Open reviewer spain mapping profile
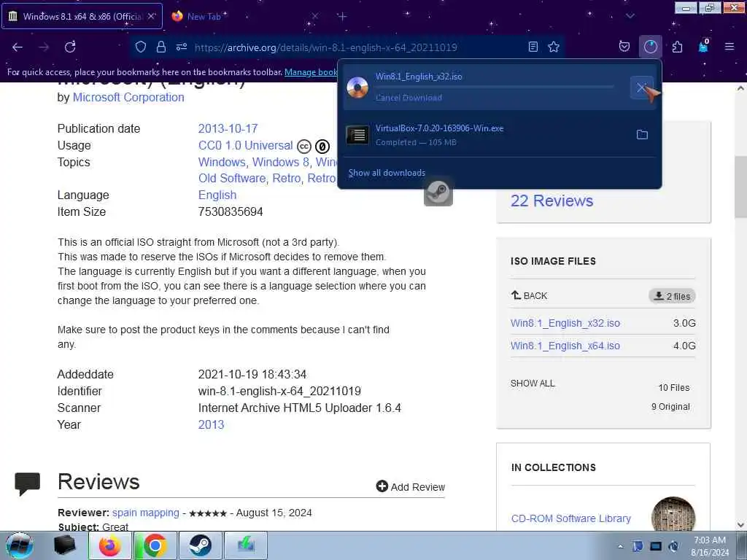 pos(146,513)
